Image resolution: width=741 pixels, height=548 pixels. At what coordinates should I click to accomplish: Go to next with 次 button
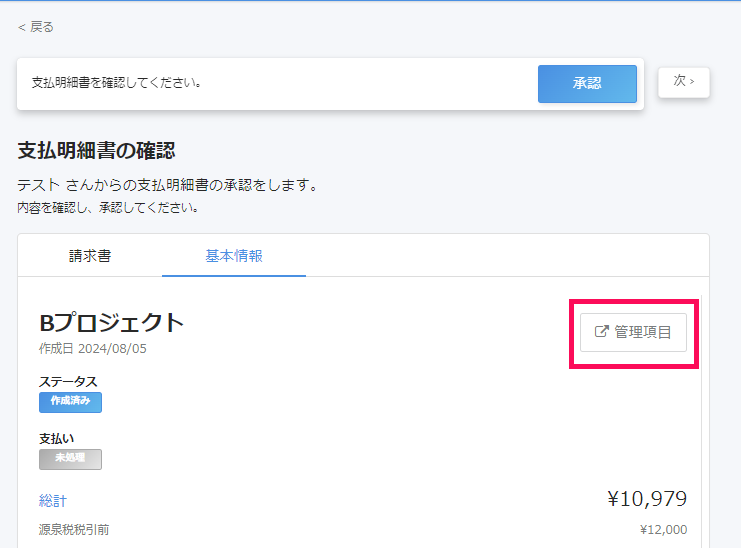(x=683, y=82)
